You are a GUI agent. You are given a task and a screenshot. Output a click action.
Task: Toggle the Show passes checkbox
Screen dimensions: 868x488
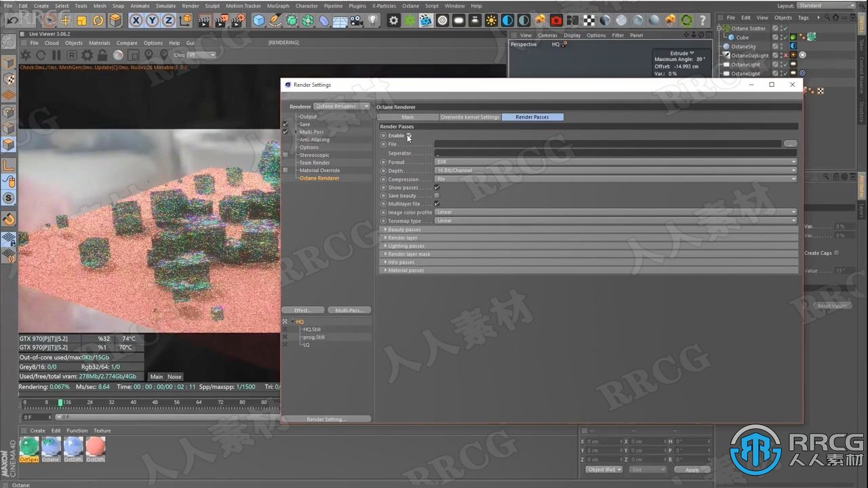click(x=437, y=188)
